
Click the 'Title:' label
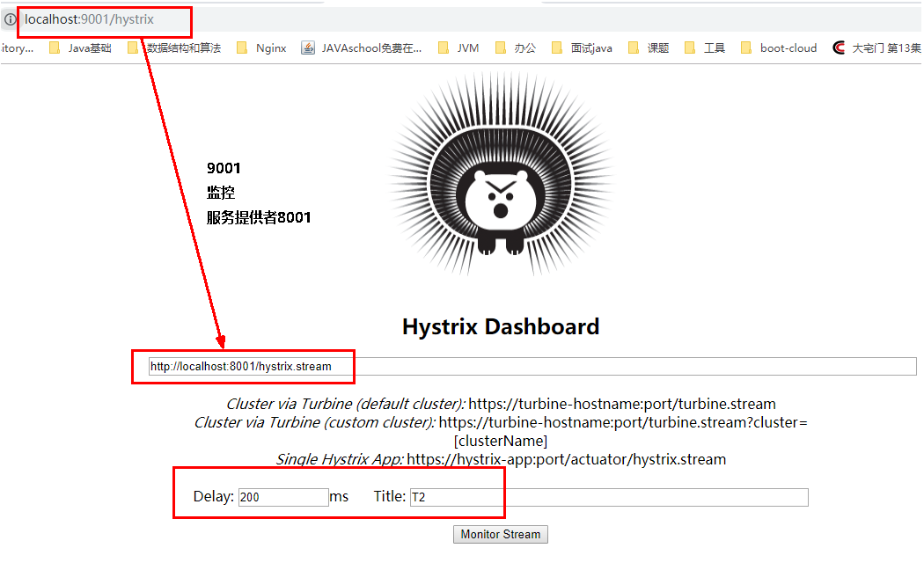click(390, 496)
